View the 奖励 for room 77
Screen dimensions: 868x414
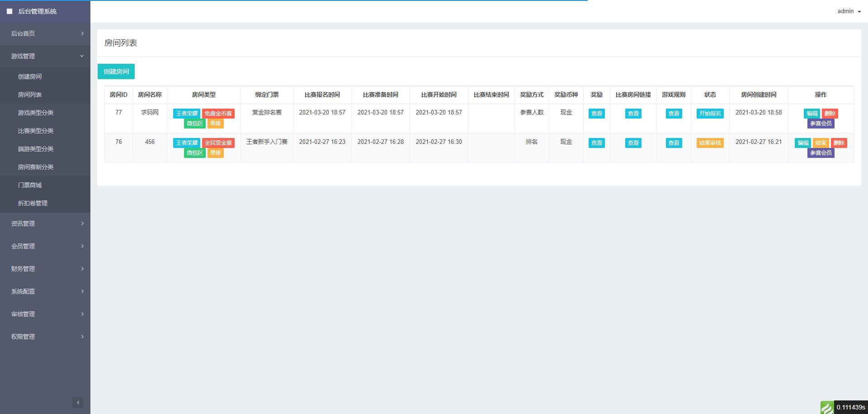point(596,114)
